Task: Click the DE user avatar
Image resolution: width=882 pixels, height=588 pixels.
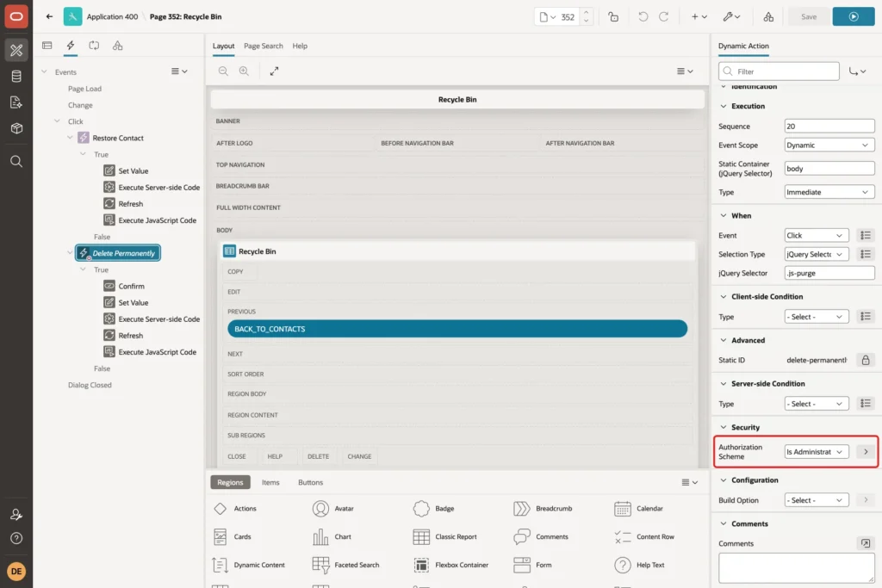Action: (x=16, y=571)
